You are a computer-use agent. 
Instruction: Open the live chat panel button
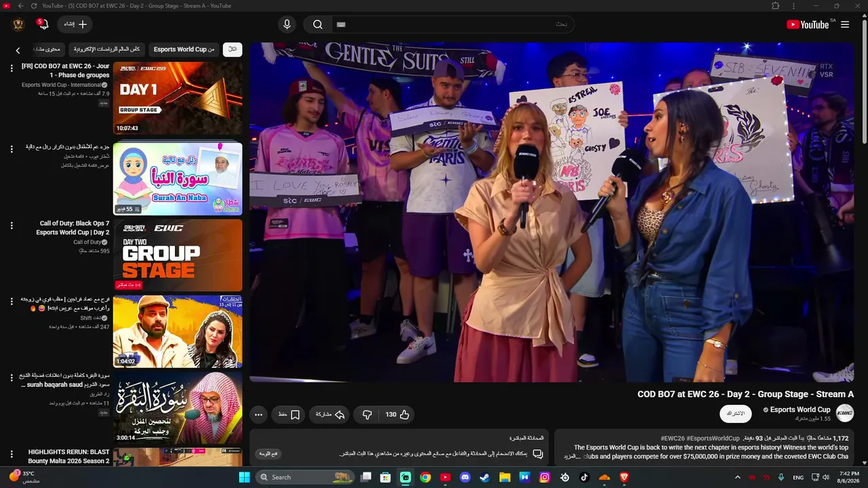(x=269, y=454)
